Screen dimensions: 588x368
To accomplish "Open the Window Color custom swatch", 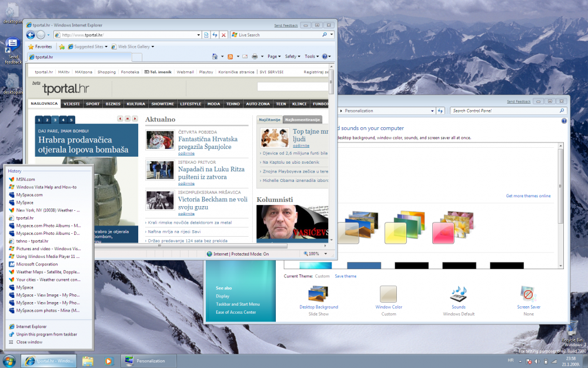I will pos(388,294).
